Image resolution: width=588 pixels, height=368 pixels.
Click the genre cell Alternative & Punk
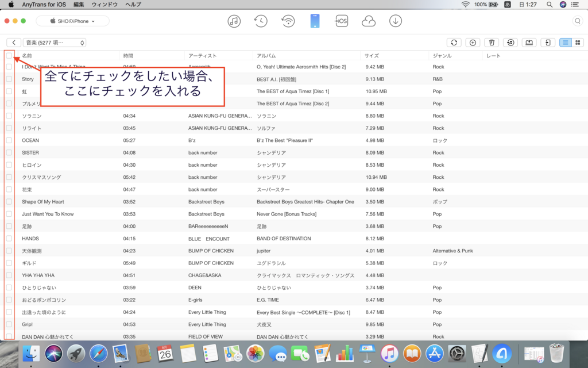(x=452, y=251)
